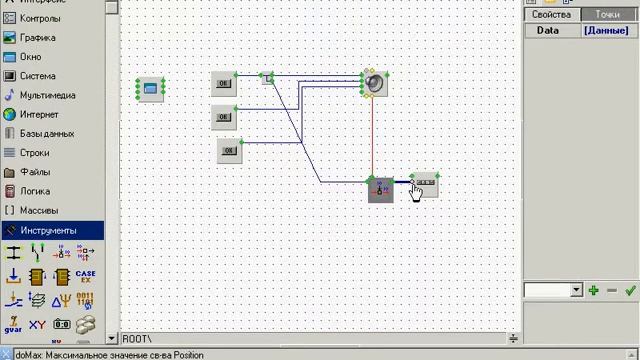Choose the binary digits 0011 tool
This screenshot has width=640, height=360.
tap(85, 300)
